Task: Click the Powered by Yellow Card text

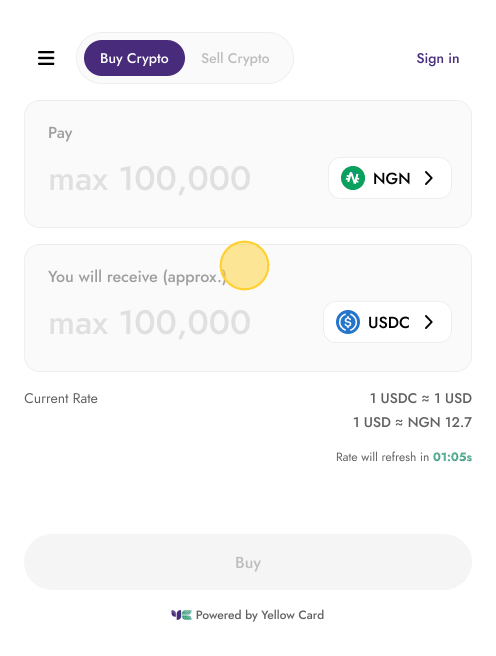Action: pyautogui.click(x=260, y=615)
